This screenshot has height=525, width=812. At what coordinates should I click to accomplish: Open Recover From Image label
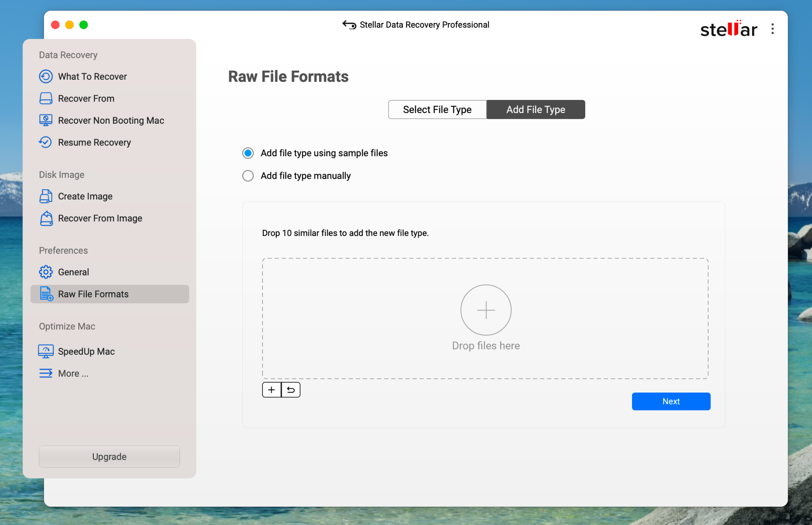click(100, 218)
